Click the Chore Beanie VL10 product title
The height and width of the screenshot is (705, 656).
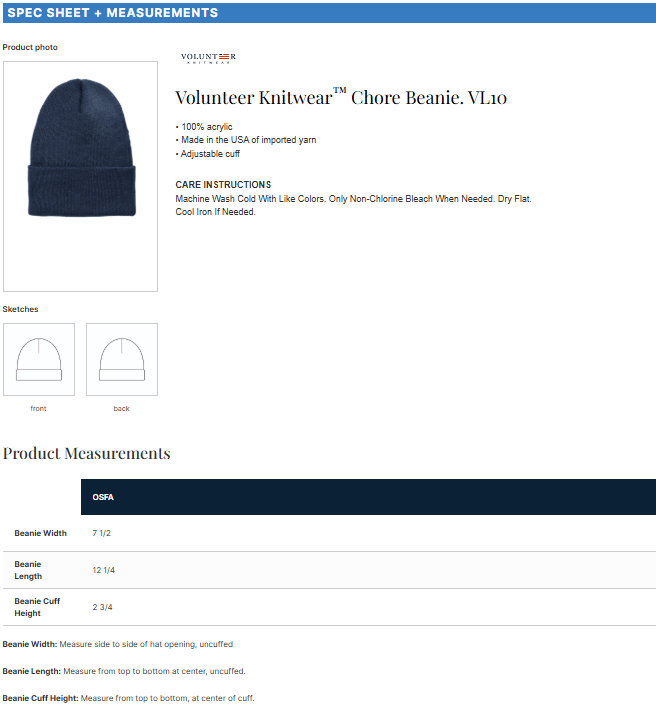pyautogui.click(x=341, y=97)
